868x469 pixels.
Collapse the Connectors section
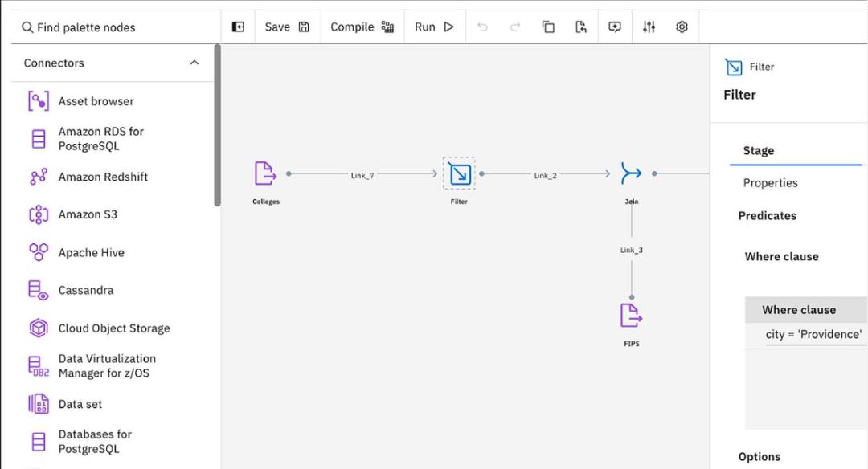(x=194, y=62)
